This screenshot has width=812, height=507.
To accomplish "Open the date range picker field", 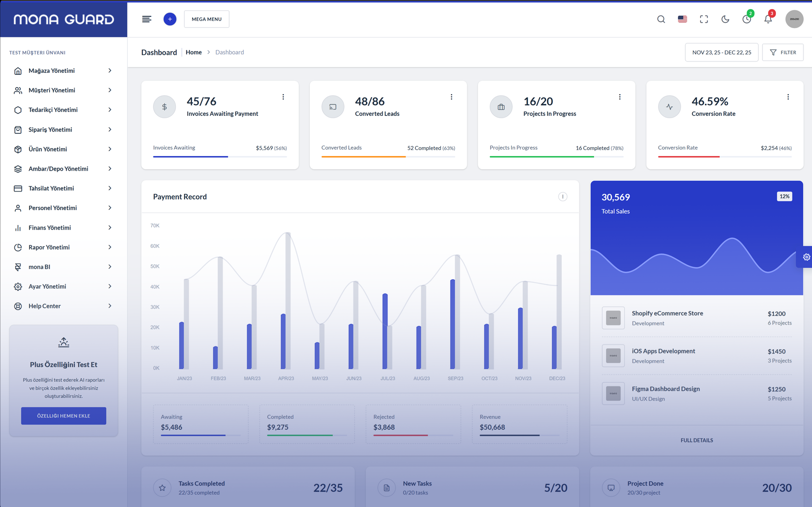I will click(721, 52).
